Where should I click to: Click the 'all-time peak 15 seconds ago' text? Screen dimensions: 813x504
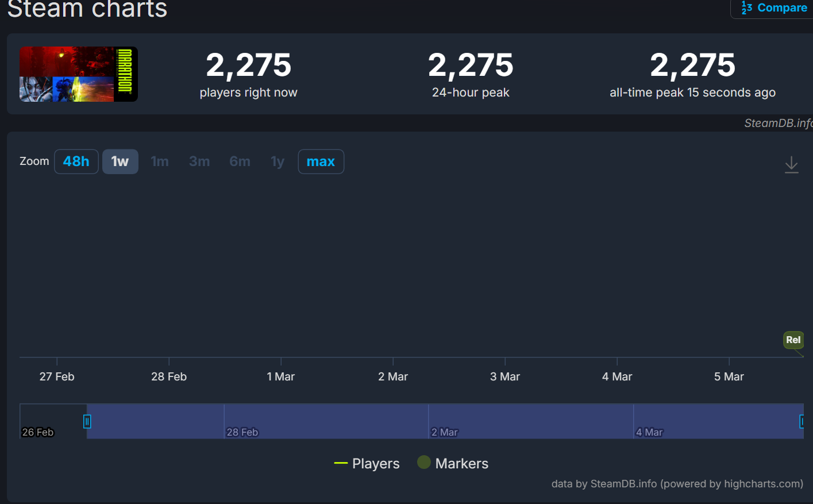[x=692, y=93]
